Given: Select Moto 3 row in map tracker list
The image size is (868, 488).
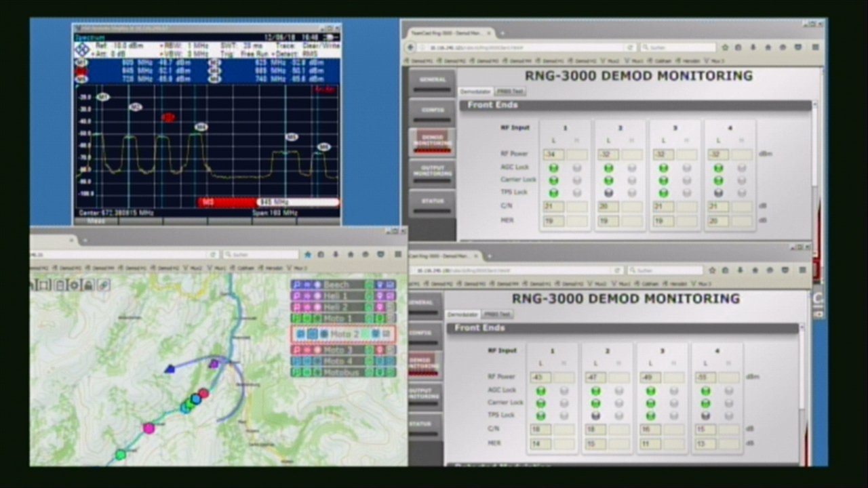Looking at the screenshot, I should click(x=343, y=350).
